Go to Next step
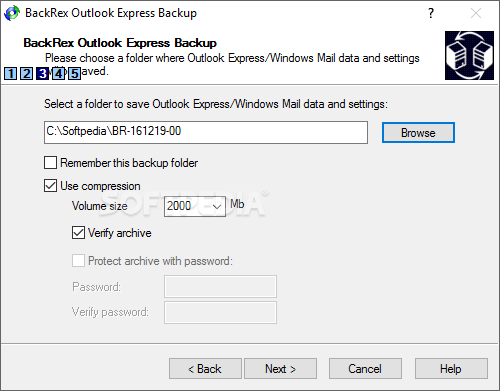 (x=280, y=369)
